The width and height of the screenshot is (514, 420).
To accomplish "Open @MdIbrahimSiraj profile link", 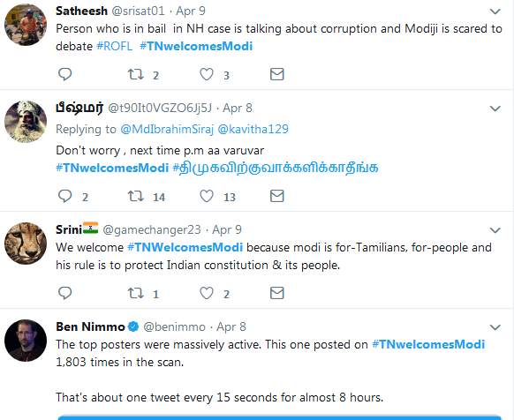I will click(x=167, y=129).
